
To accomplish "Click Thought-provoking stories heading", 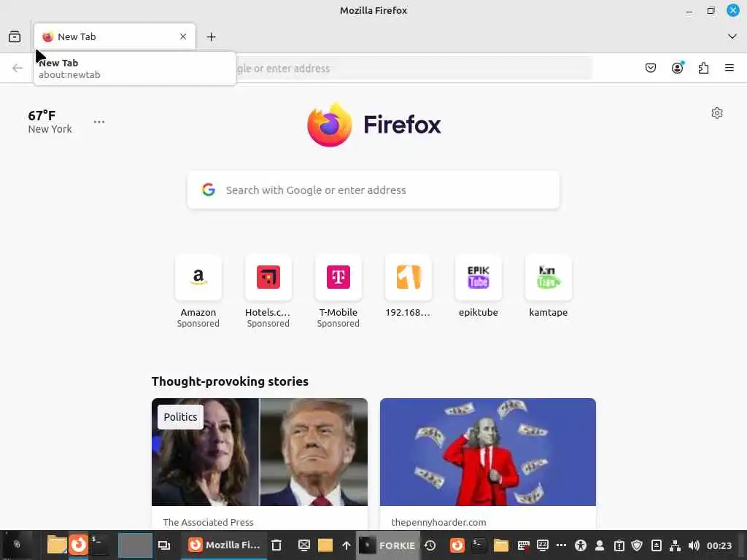I will tap(230, 381).
